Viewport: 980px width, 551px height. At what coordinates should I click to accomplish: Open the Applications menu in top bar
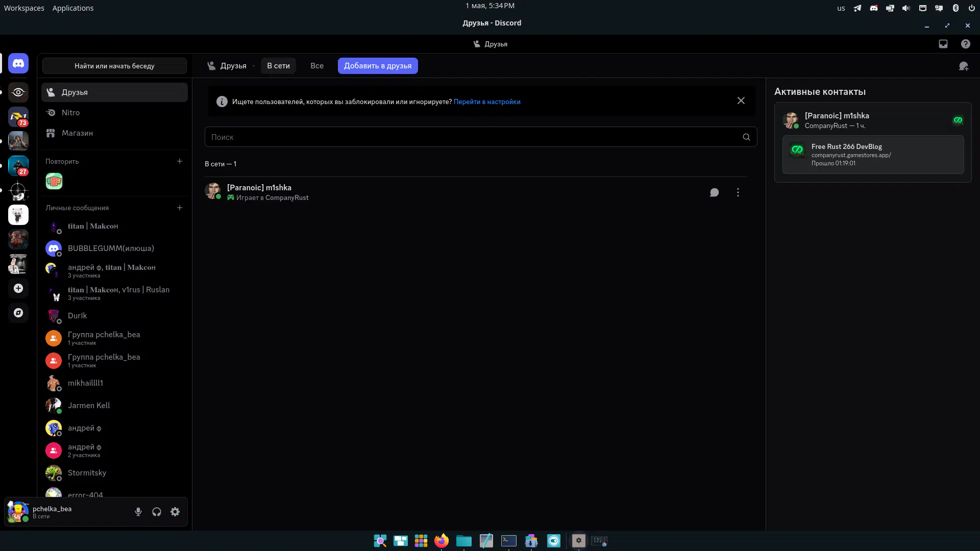point(73,8)
